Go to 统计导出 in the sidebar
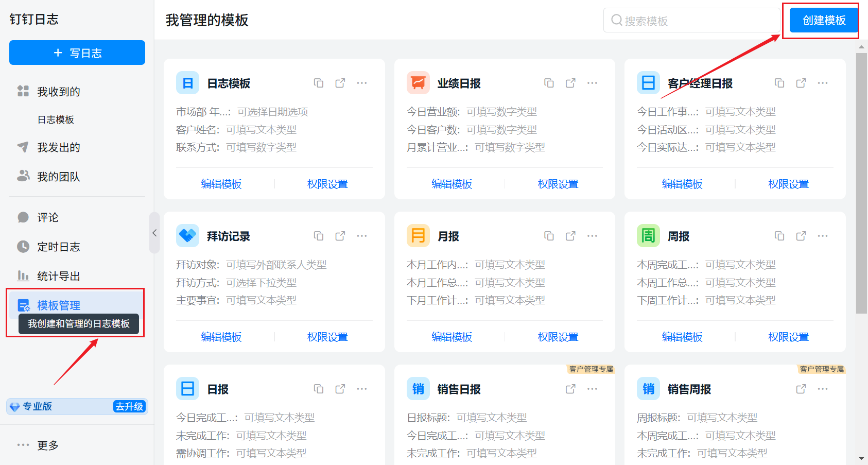This screenshot has width=868, height=465. pyautogui.click(x=58, y=276)
